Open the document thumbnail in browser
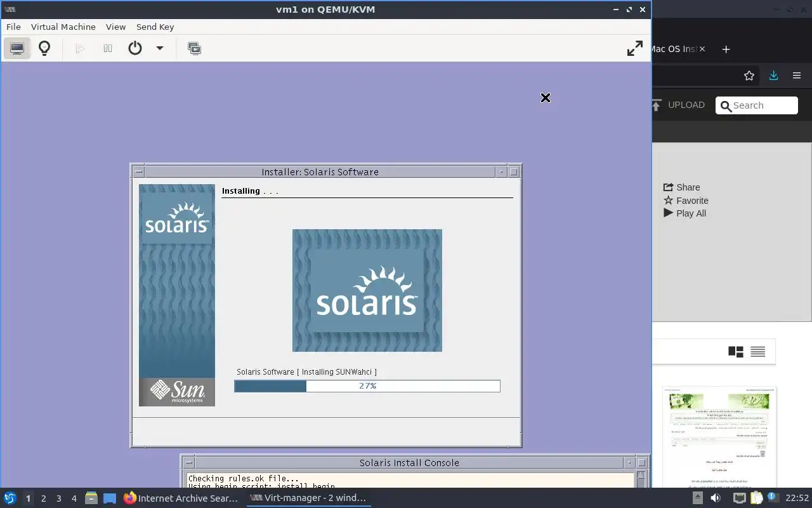The image size is (812, 508). [720, 437]
